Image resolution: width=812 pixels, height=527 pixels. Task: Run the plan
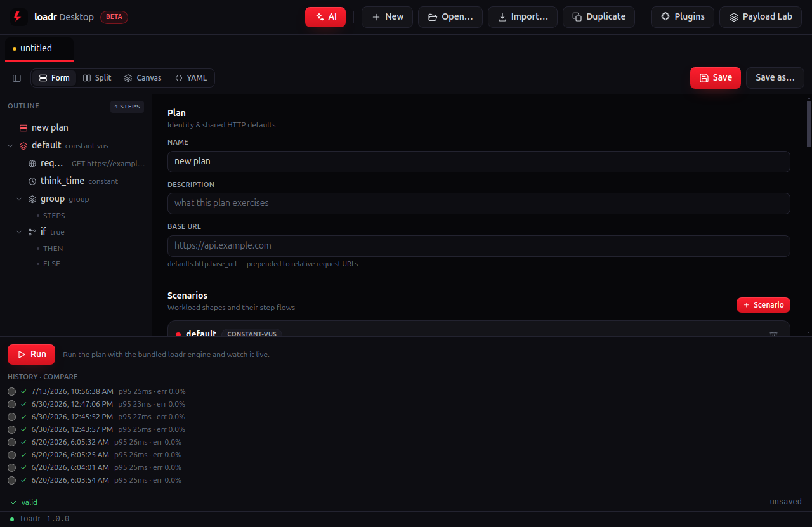click(32, 355)
